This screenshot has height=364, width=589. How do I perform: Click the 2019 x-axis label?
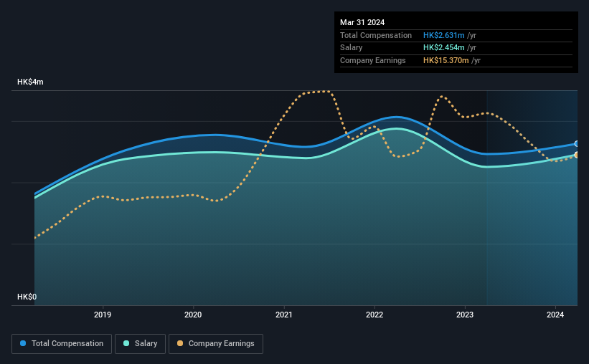coord(103,315)
